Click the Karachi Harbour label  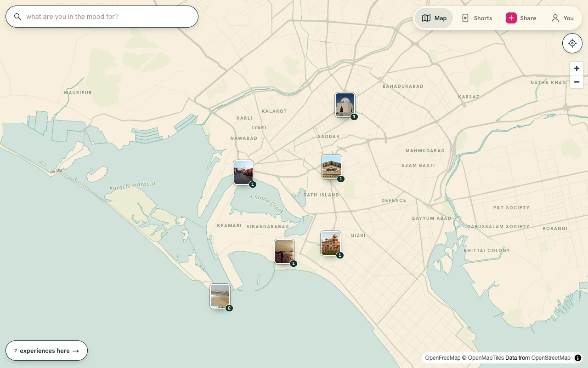coord(133,186)
